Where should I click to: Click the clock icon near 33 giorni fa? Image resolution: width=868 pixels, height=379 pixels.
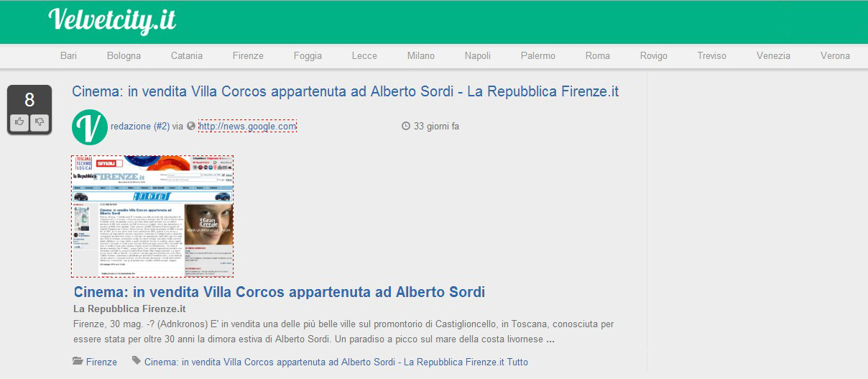(406, 127)
